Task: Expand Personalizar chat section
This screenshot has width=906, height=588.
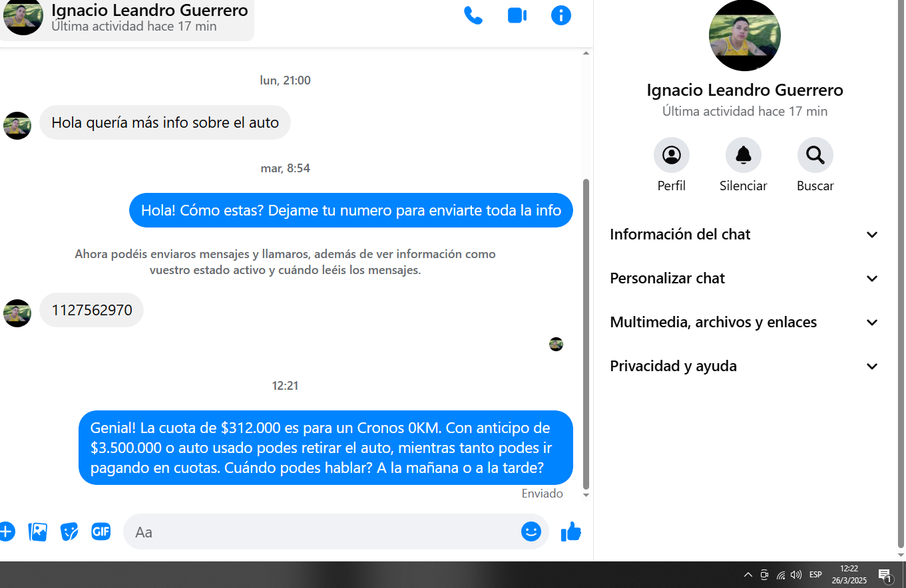Action: point(744,278)
